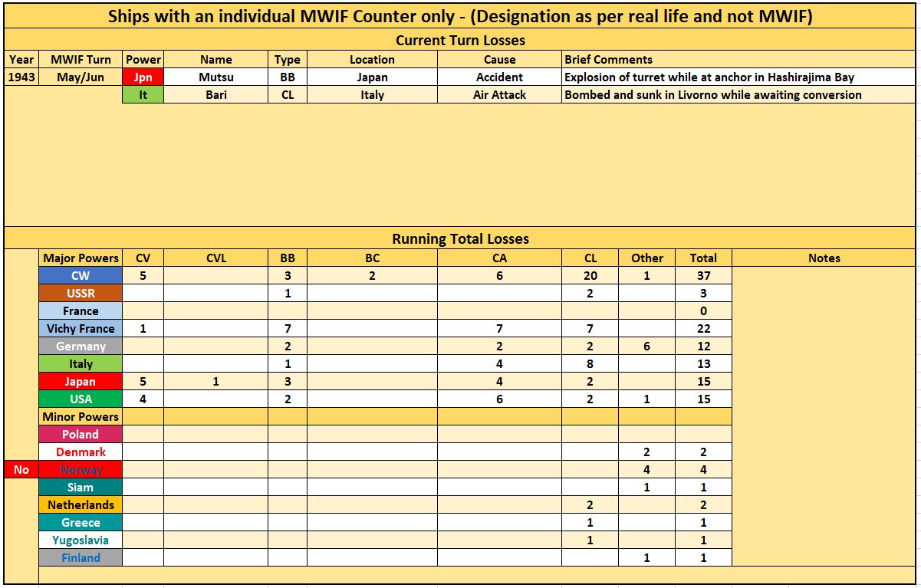Click the 'CVL' column header in totals
This screenshot has height=588, width=921.
coord(215,258)
